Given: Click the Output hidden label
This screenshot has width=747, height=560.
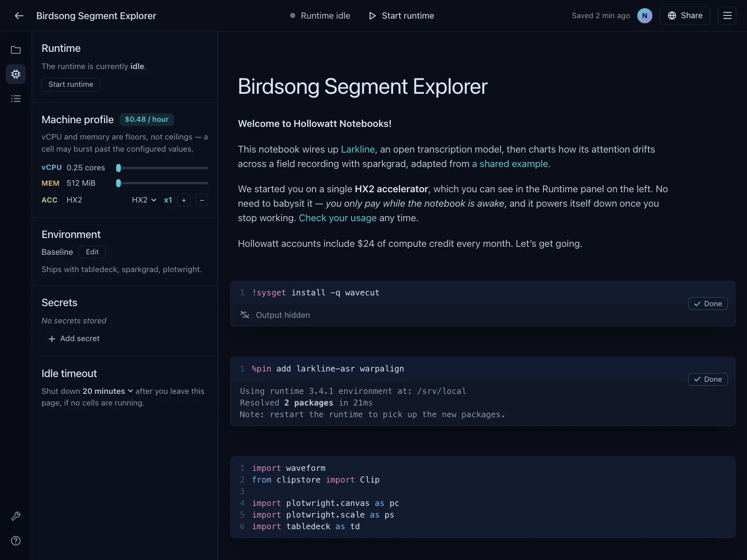Looking at the screenshot, I should tap(283, 315).
